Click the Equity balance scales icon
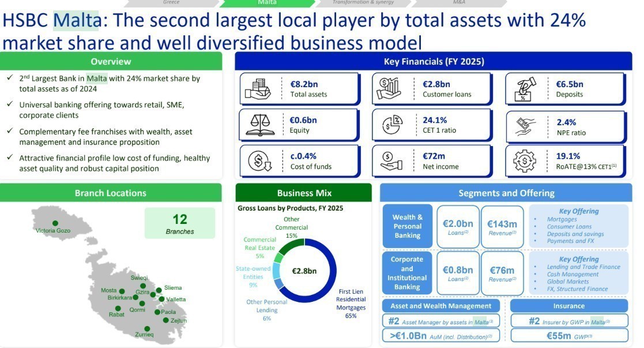 point(258,125)
